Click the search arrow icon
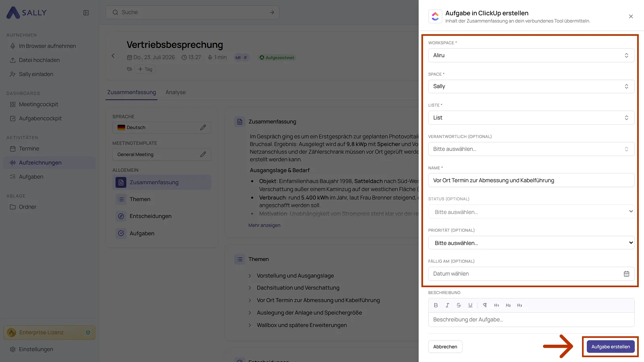Image resolution: width=644 pixels, height=362 pixels. (272, 12)
